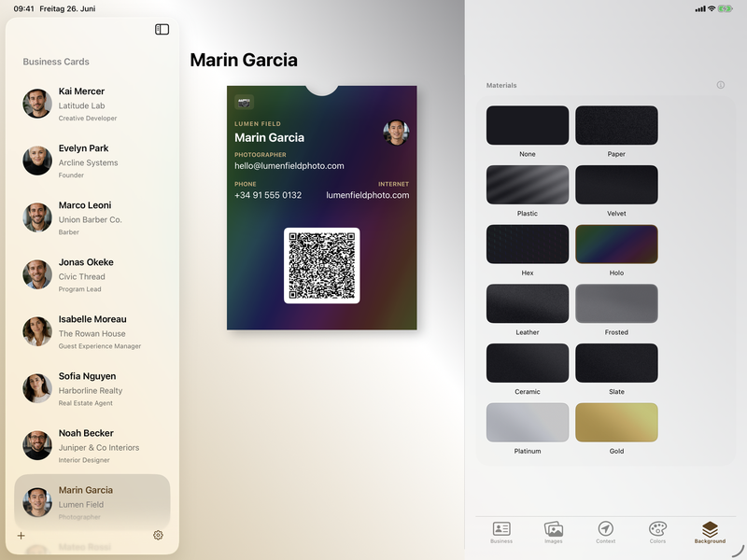
Task: Open Sofia Nguyen's card
Action: click(x=92, y=388)
